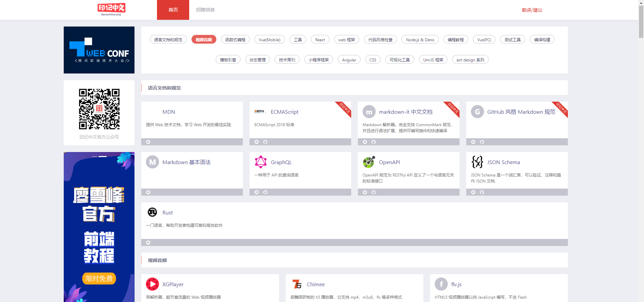Image resolution: width=644 pixels, height=302 pixels.
Task: Select the 模板引擎 category tag
Action: point(228,60)
